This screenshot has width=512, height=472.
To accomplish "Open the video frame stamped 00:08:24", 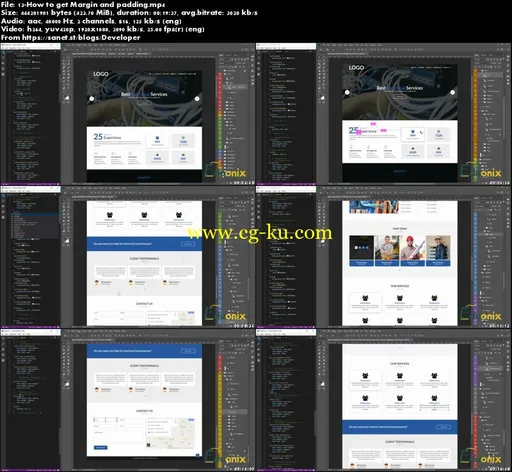I will (x=128, y=257).
